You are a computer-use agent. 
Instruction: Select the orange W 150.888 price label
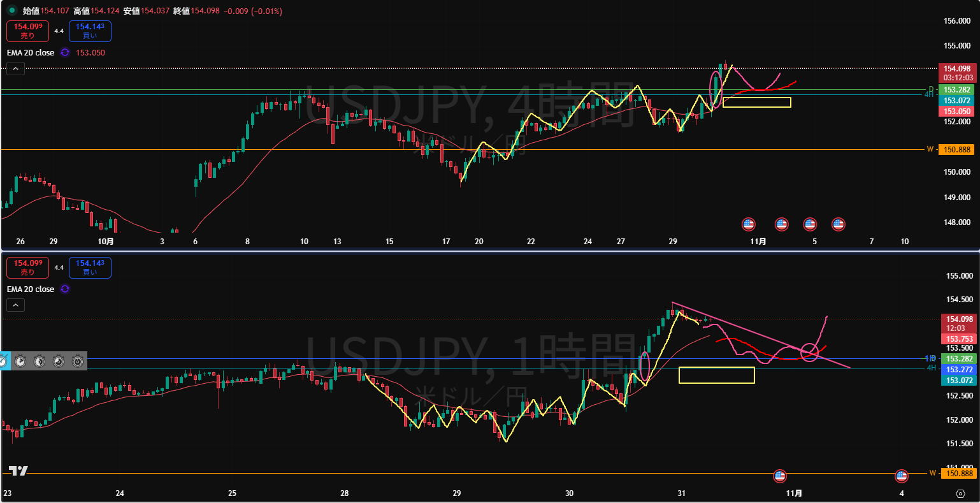(958, 150)
